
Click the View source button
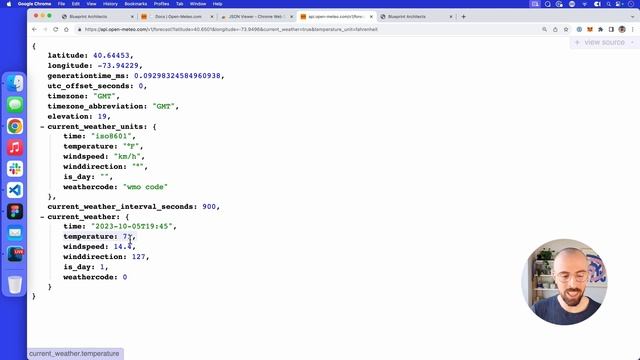(x=604, y=42)
